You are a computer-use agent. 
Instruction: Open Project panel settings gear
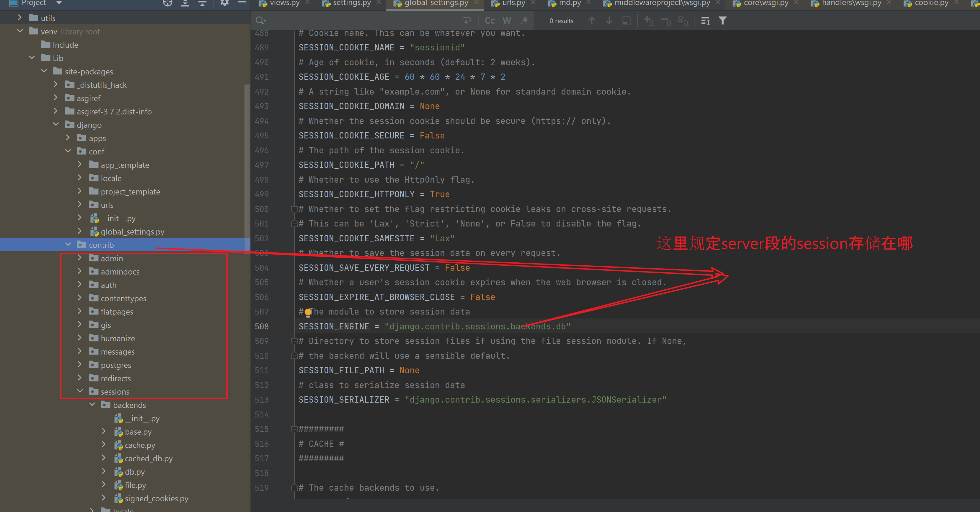tap(224, 3)
